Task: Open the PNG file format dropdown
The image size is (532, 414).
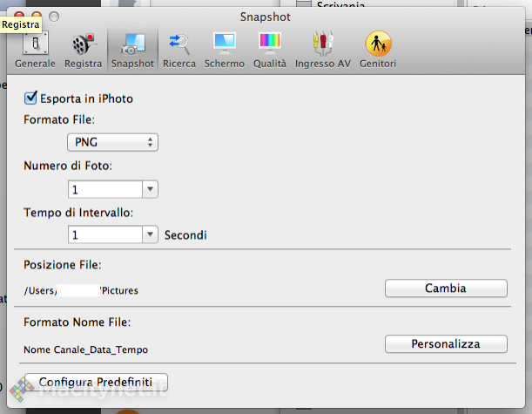Action: pos(113,142)
